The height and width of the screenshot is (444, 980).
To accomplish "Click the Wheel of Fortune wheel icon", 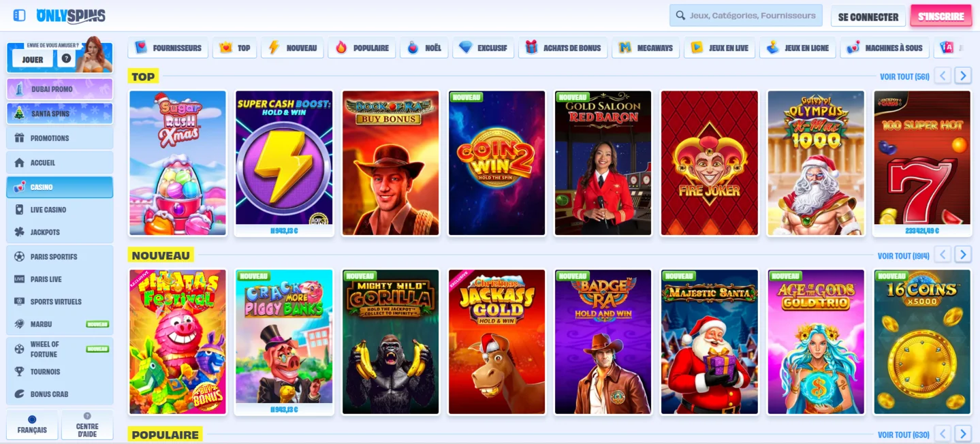I will click(x=19, y=349).
